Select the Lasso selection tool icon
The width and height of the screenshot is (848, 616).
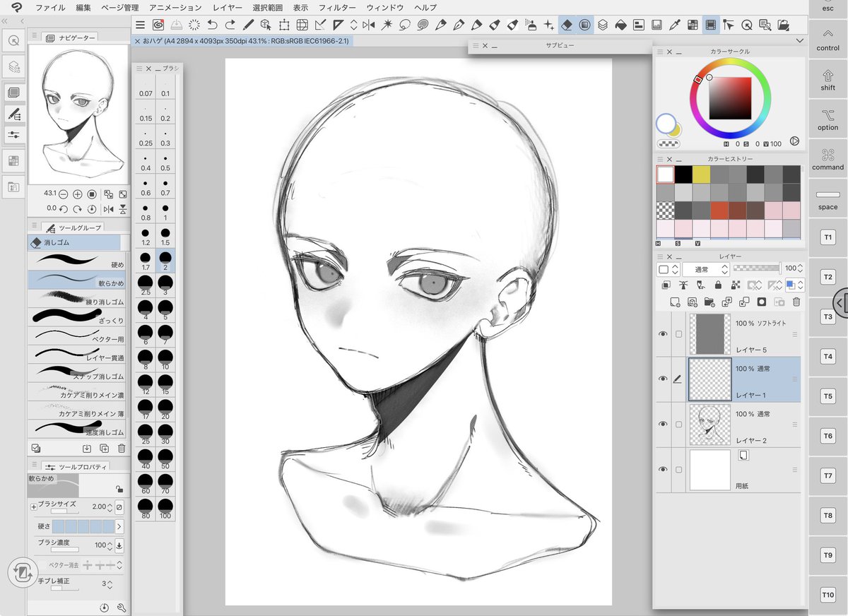point(405,25)
